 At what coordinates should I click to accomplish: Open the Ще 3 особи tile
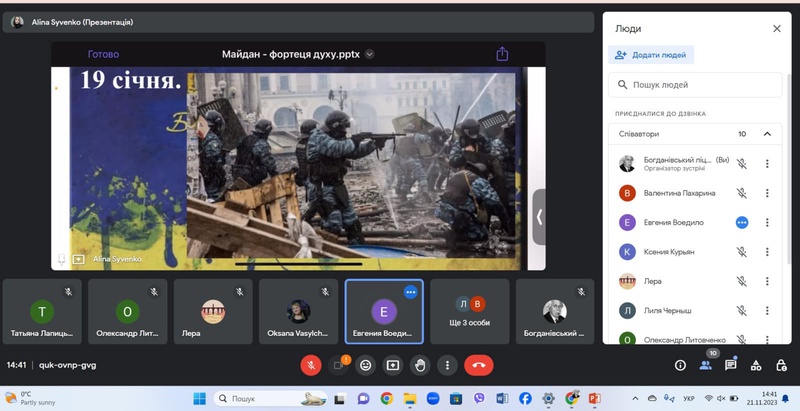pyautogui.click(x=470, y=312)
